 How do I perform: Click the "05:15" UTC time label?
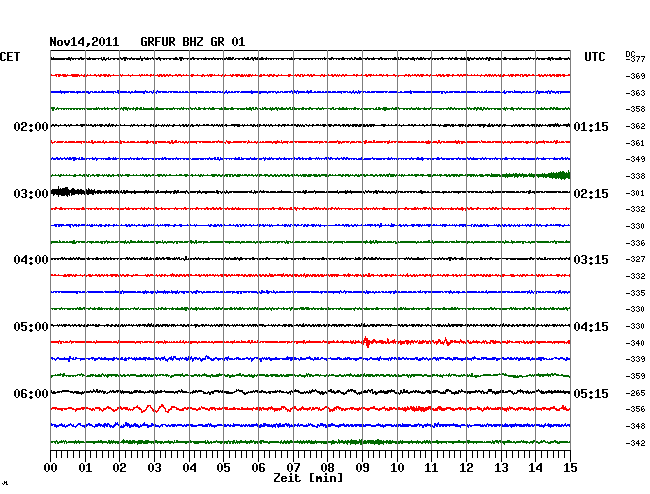[591, 393]
